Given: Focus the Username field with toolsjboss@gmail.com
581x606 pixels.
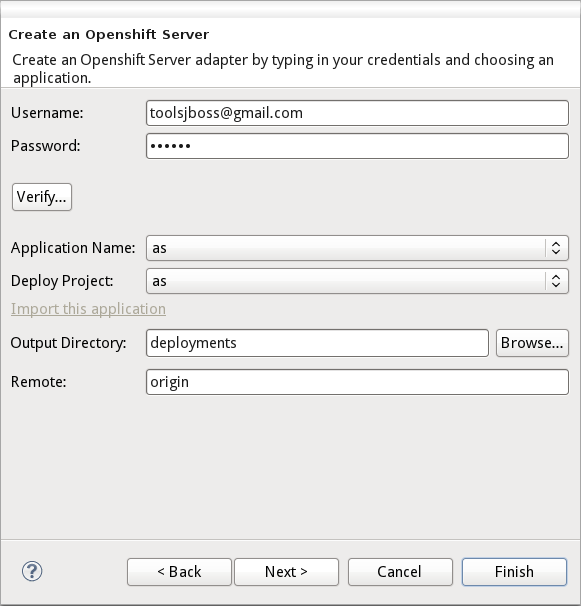Looking at the screenshot, I should coord(357,113).
